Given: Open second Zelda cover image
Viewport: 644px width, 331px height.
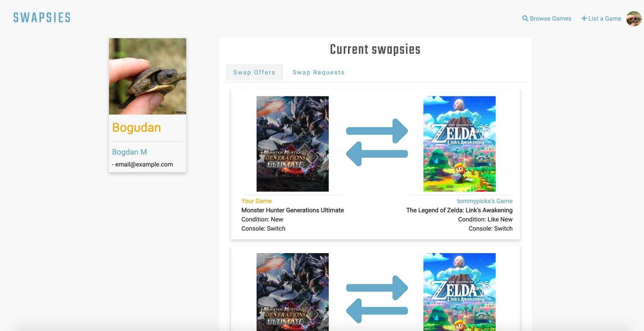Looking at the screenshot, I should [459, 291].
